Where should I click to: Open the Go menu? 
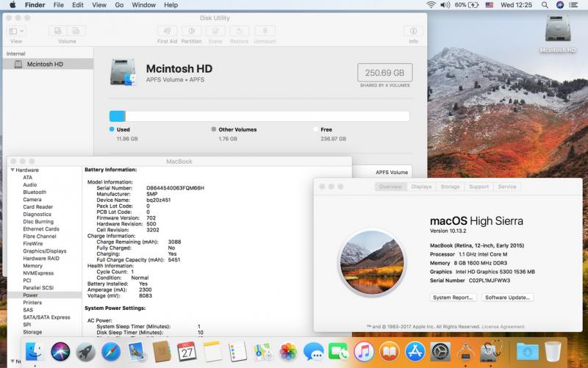[119, 5]
